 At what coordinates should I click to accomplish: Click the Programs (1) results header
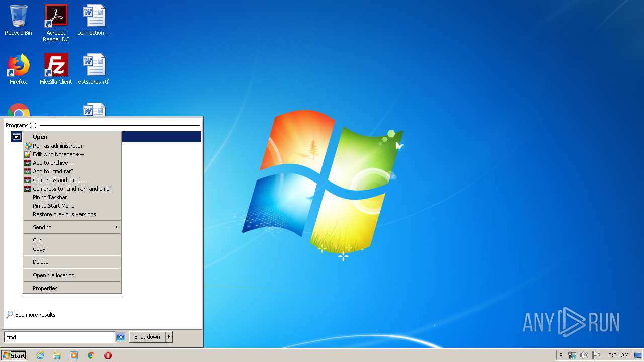click(21, 125)
